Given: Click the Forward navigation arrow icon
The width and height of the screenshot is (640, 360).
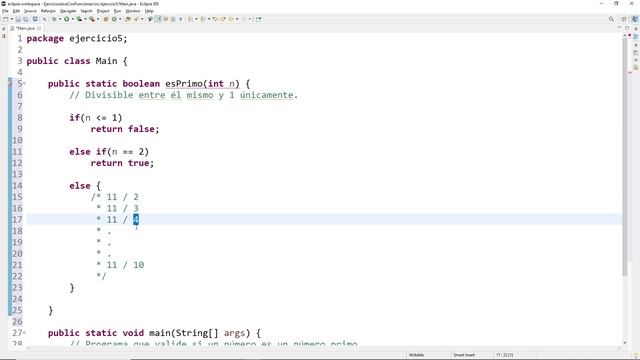Looking at the screenshot, I should [244, 19].
